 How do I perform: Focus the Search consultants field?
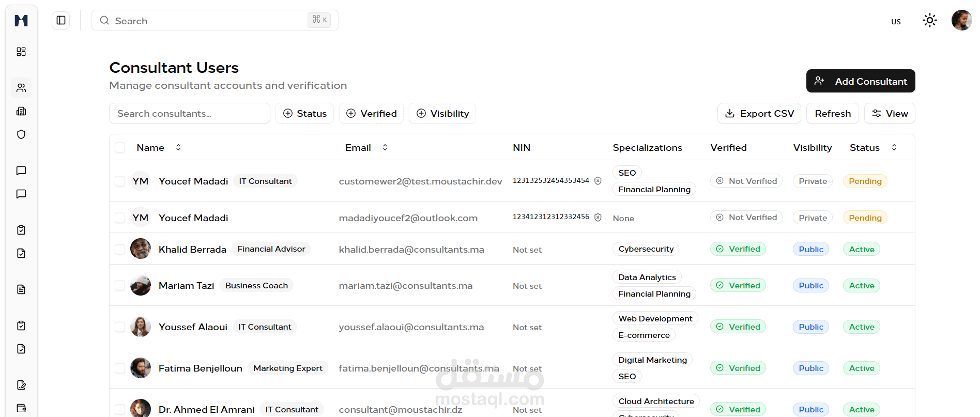(x=190, y=113)
